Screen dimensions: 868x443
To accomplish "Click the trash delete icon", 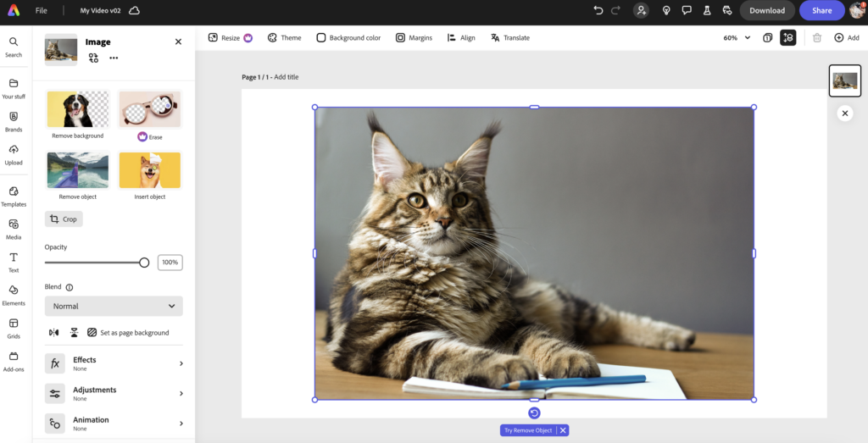I will pyautogui.click(x=817, y=38).
